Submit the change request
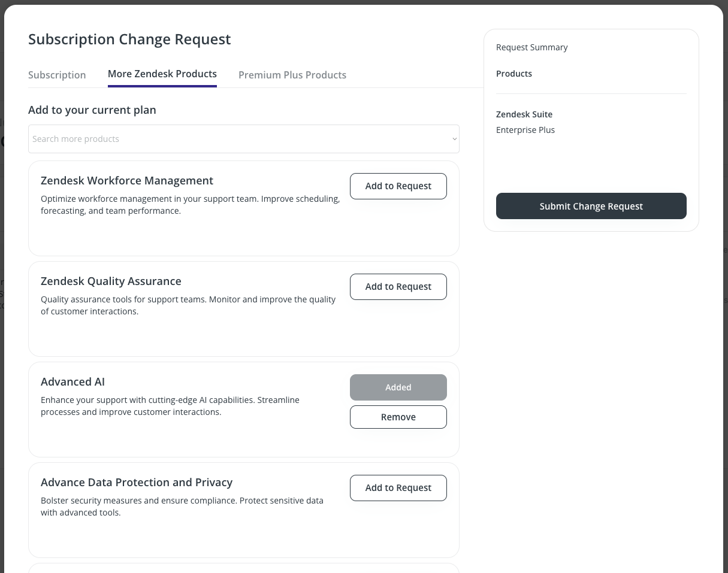Image resolution: width=728 pixels, height=573 pixels. click(x=591, y=206)
